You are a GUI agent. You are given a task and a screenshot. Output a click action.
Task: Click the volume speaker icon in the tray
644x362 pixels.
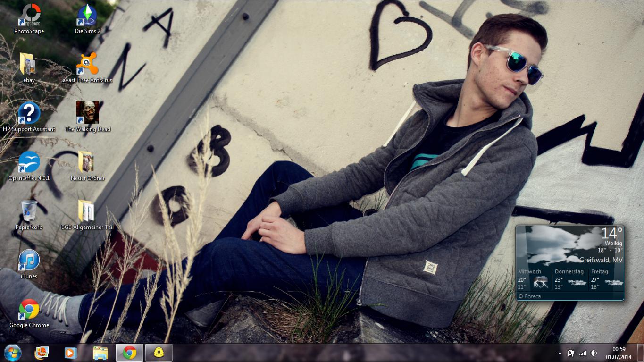(x=594, y=353)
